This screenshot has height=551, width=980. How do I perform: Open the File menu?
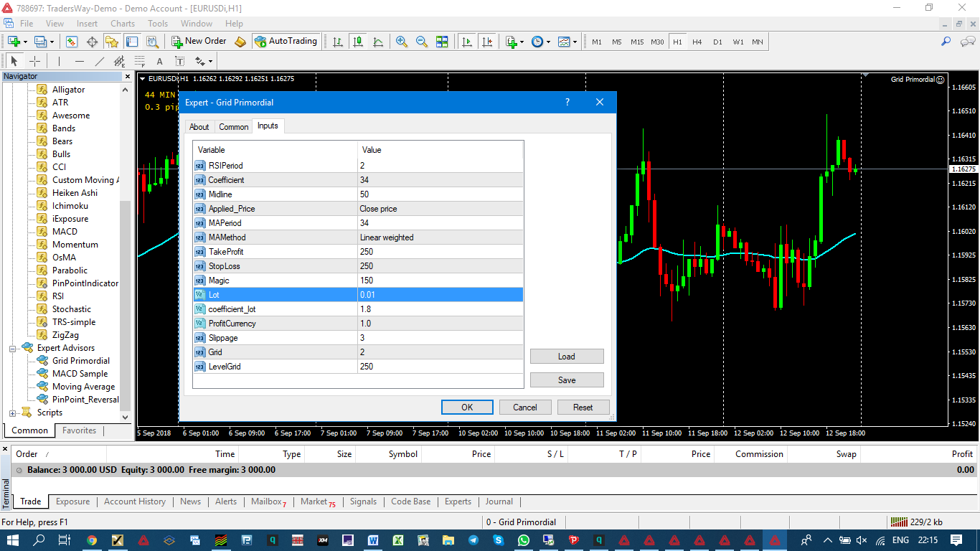coord(27,24)
